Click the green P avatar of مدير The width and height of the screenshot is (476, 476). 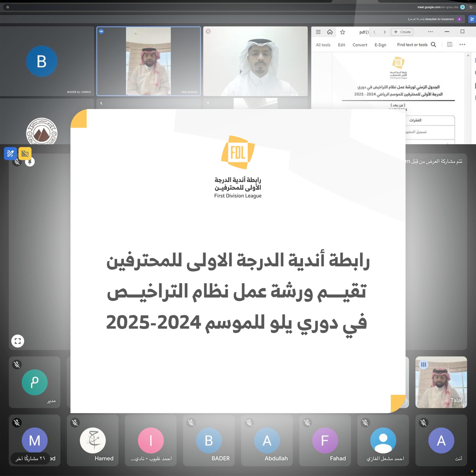point(35,382)
